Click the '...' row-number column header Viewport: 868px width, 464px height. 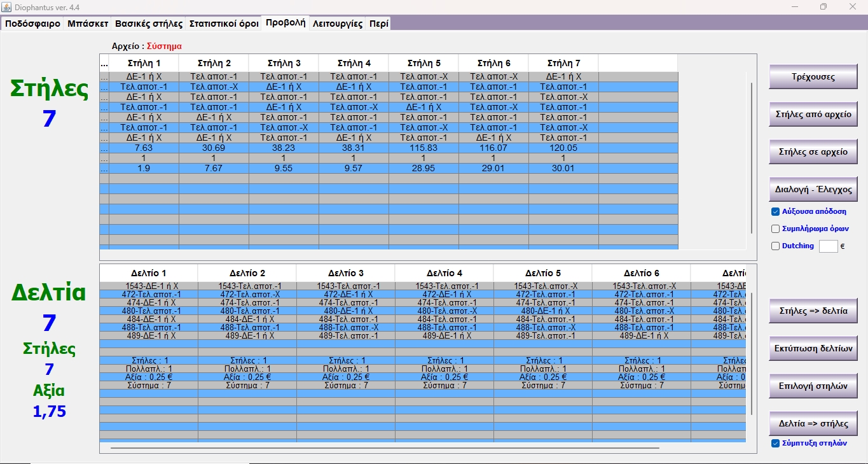click(x=104, y=64)
